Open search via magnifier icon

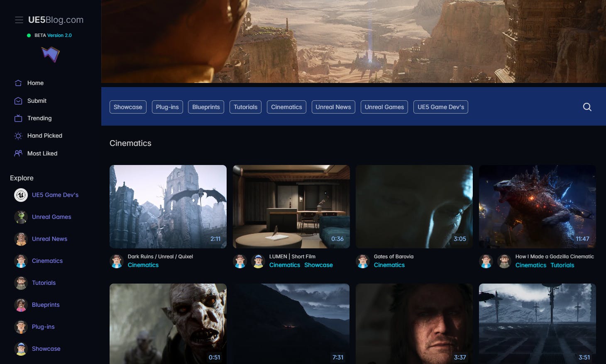point(587,107)
